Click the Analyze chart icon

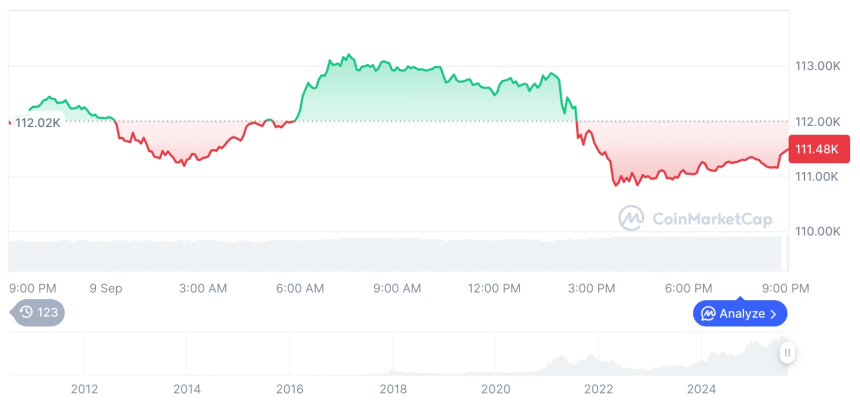708,314
